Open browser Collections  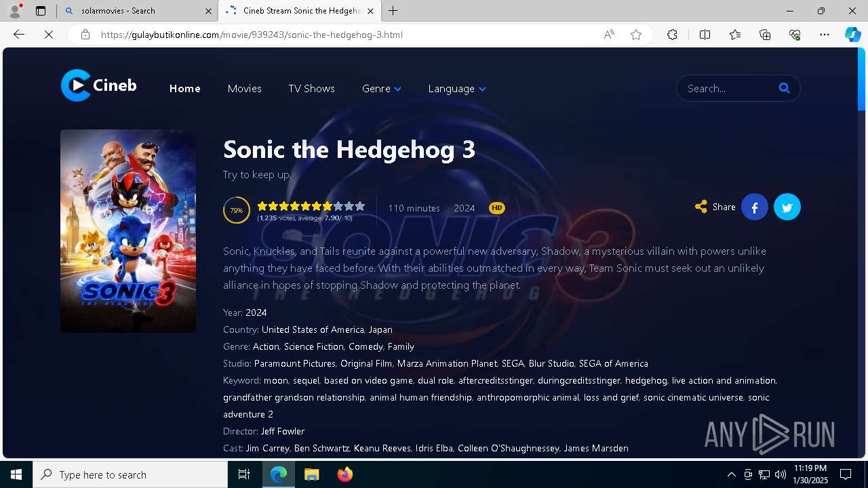[x=765, y=35]
